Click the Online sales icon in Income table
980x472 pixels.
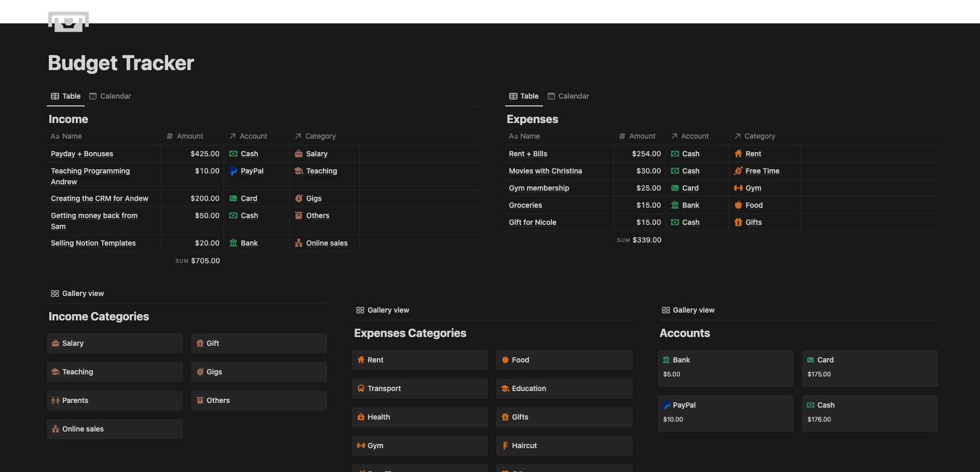coord(299,243)
